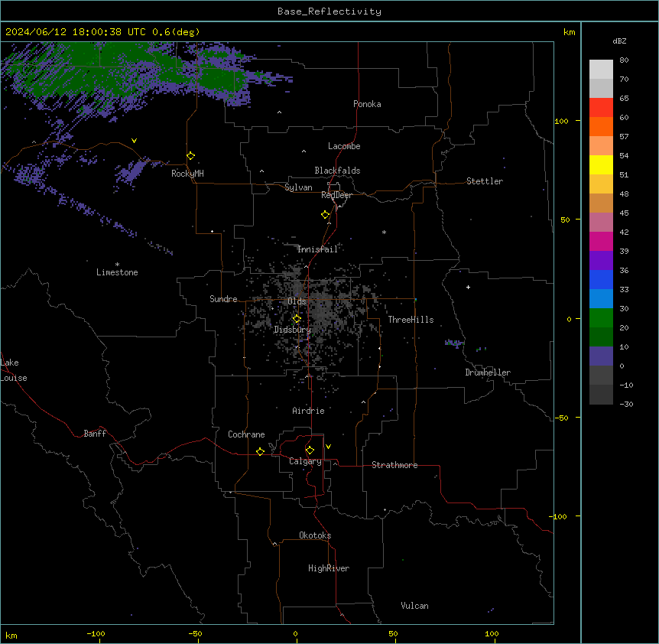The width and height of the screenshot is (659, 644).
Task: Select the 65 dBZ red color swatch
Action: [x=601, y=107]
